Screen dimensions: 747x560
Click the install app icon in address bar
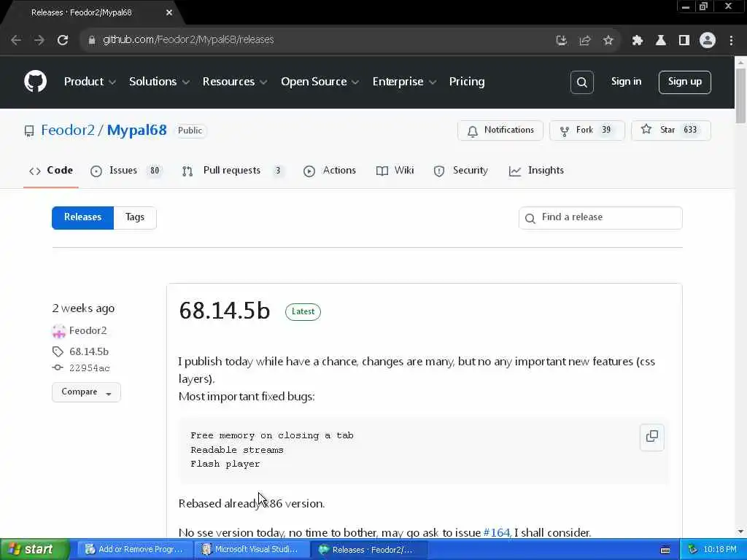[562, 41]
